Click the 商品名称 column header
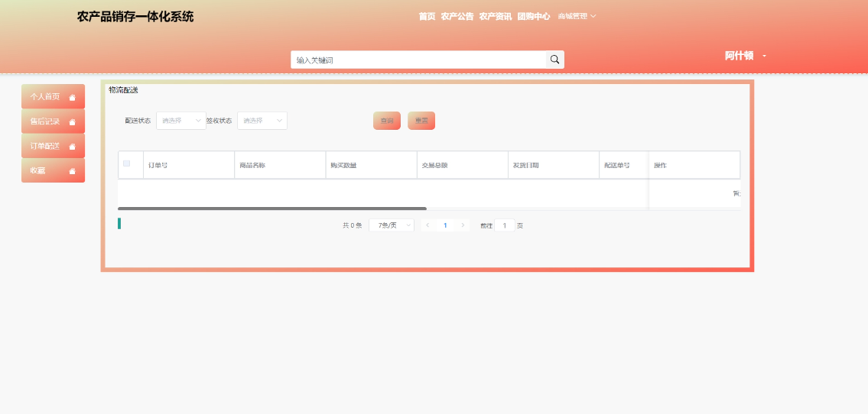This screenshot has height=414, width=868. click(x=280, y=165)
